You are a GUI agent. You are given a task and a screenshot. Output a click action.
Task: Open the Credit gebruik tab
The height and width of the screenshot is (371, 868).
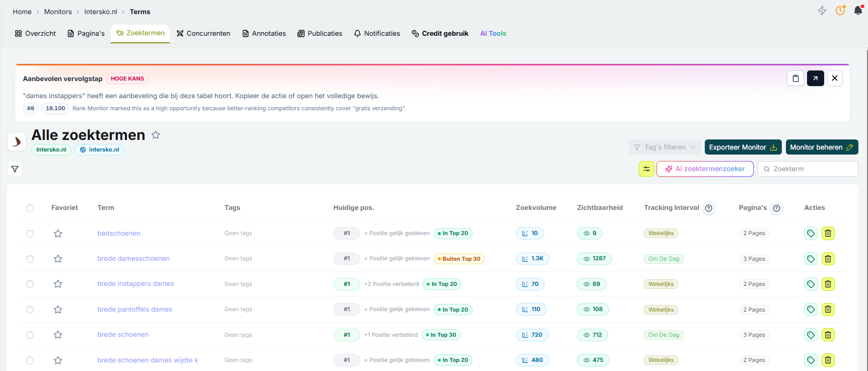[x=440, y=33]
